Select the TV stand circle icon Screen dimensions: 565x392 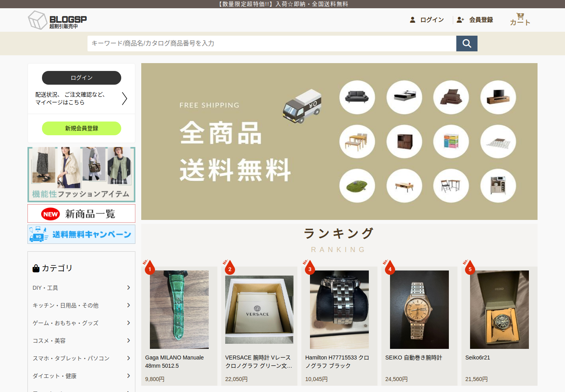pos(498,97)
